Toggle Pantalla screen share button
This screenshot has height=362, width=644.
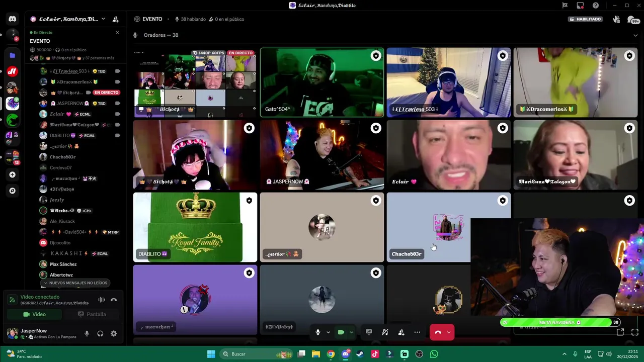point(92,314)
